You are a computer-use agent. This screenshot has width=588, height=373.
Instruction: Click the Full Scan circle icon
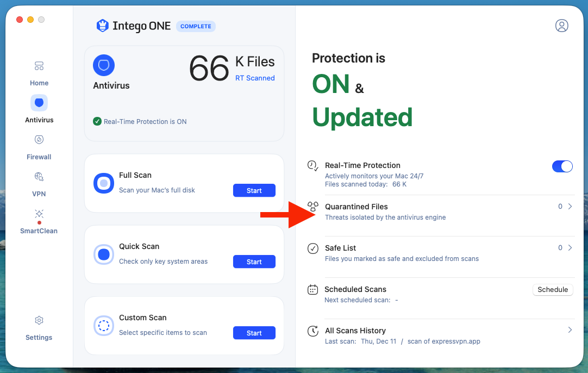coord(104,183)
